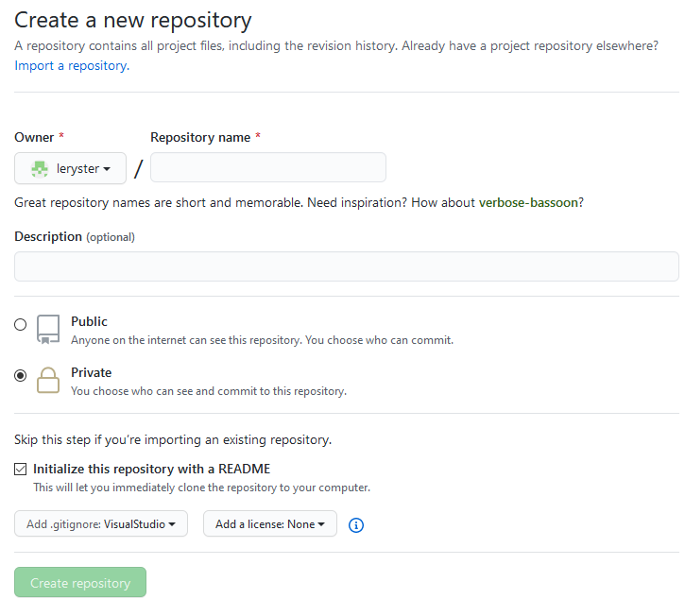Uncheck Initialize this repository with a README

click(21, 469)
